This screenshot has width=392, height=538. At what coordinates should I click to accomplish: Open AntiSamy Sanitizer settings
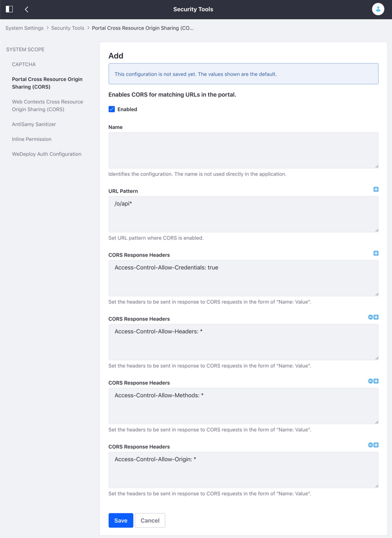pyautogui.click(x=34, y=124)
